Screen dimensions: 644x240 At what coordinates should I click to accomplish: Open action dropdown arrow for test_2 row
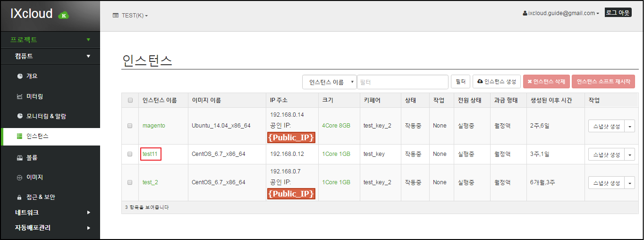click(630, 182)
